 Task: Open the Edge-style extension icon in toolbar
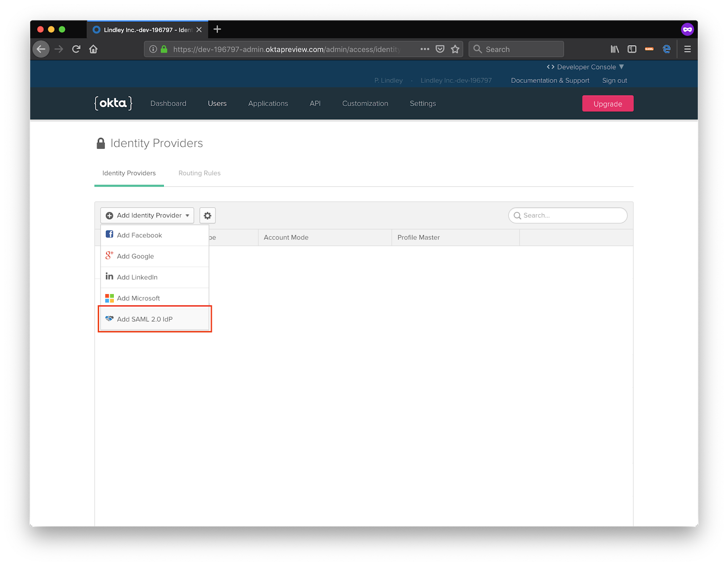(667, 49)
